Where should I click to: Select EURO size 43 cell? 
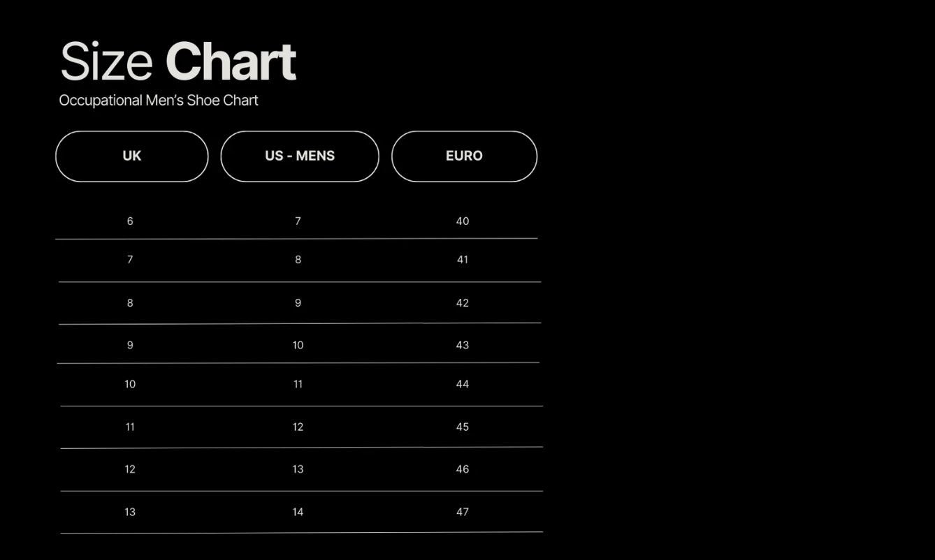463,345
